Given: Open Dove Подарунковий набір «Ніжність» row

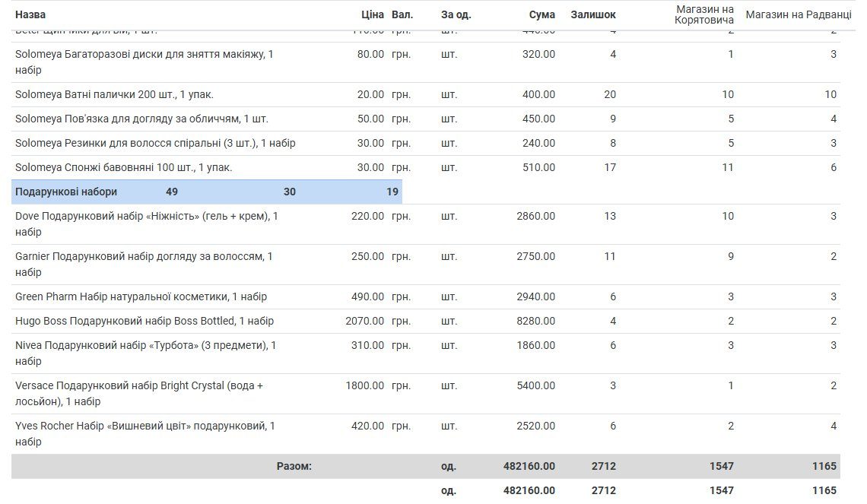Looking at the screenshot, I should point(426,224).
